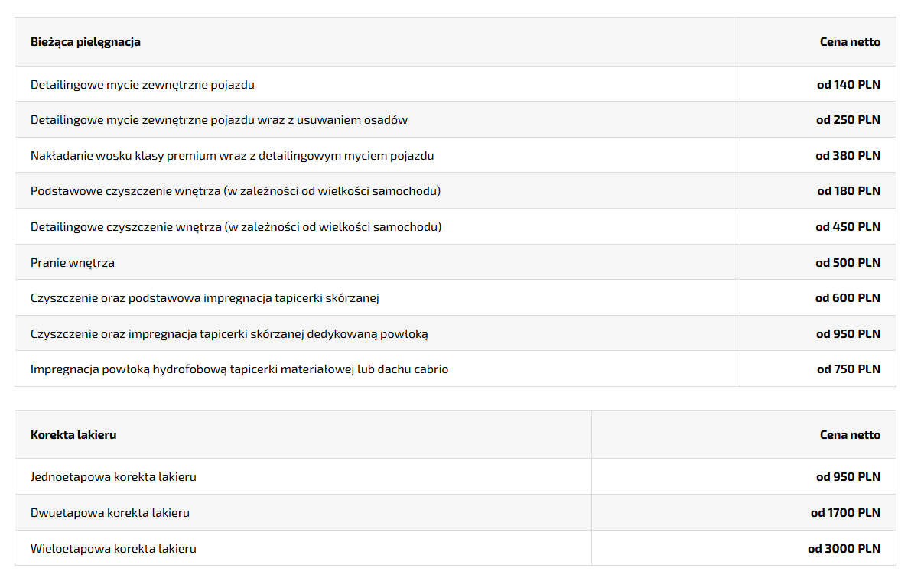
Task: Click "Cena netto" header in first table
Action: pos(850,42)
